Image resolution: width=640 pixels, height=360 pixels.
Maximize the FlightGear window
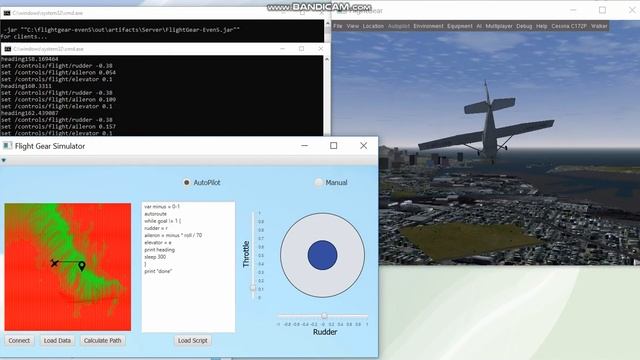coord(602,10)
